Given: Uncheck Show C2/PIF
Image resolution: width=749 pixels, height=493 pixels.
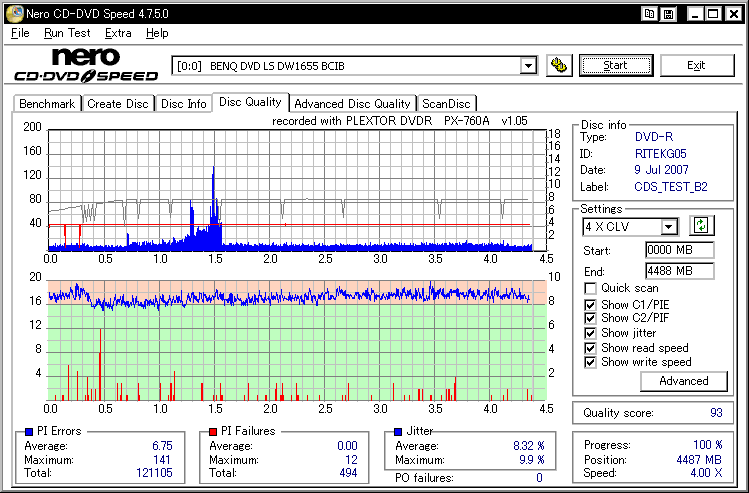Looking at the screenshot, I should click(590, 318).
